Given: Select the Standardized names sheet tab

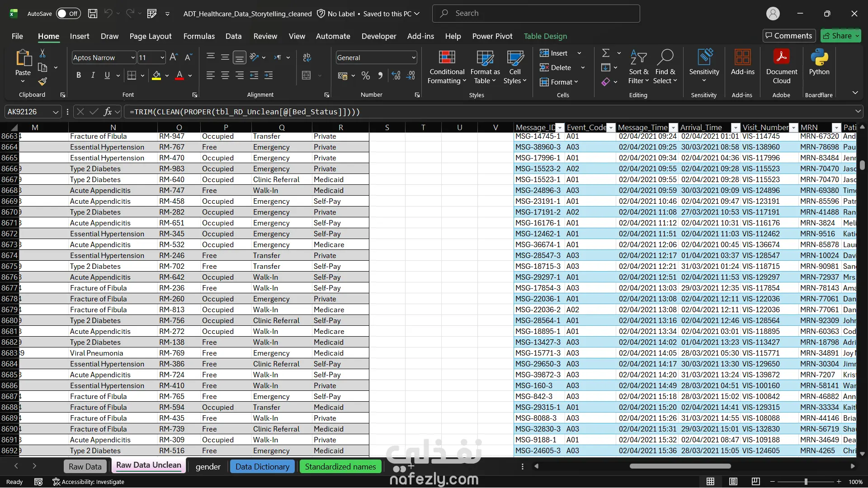Looking at the screenshot, I should tap(340, 467).
